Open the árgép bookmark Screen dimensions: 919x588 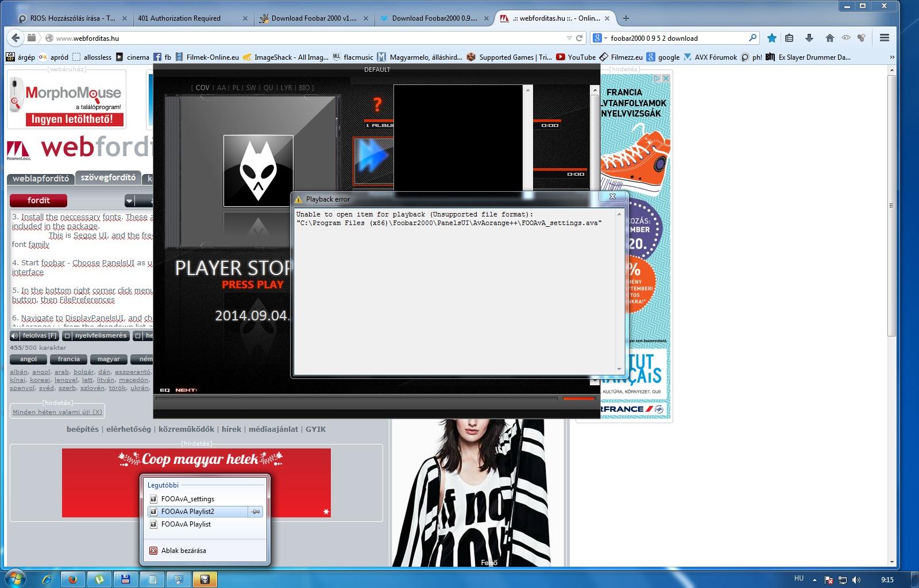click(21, 57)
